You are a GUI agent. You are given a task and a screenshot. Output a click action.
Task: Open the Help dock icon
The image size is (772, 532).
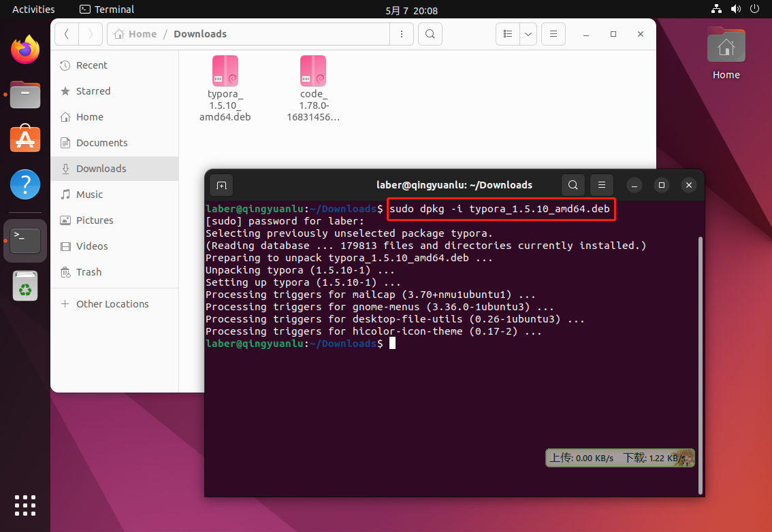coord(25,184)
